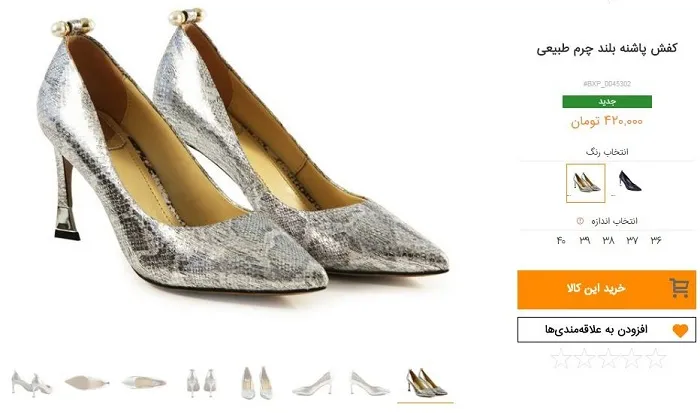Select size ۳۶
Viewport: 700px width, 413px height.
[x=655, y=240]
